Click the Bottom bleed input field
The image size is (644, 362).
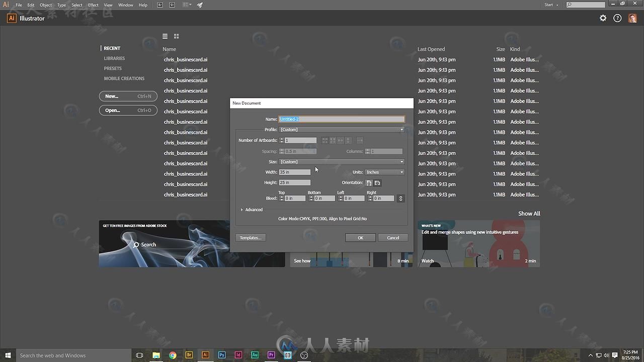[x=325, y=199]
